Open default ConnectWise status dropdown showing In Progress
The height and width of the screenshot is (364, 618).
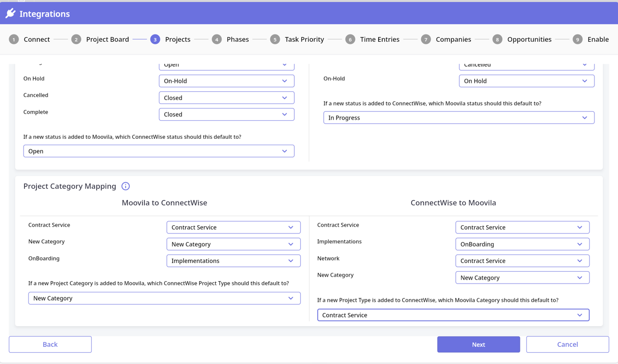click(x=459, y=118)
